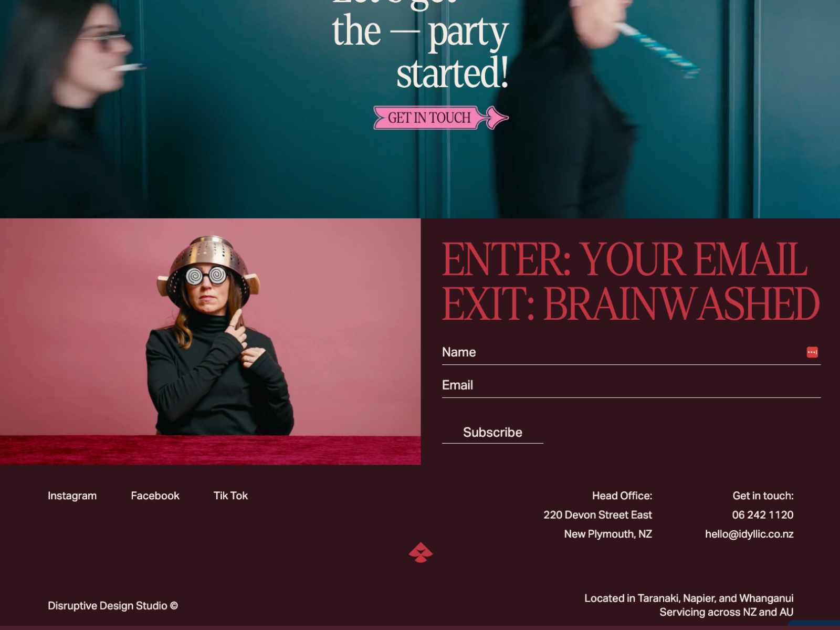Open the Tik Tok link
840x630 pixels.
pyautogui.click(x=230, y=496)
